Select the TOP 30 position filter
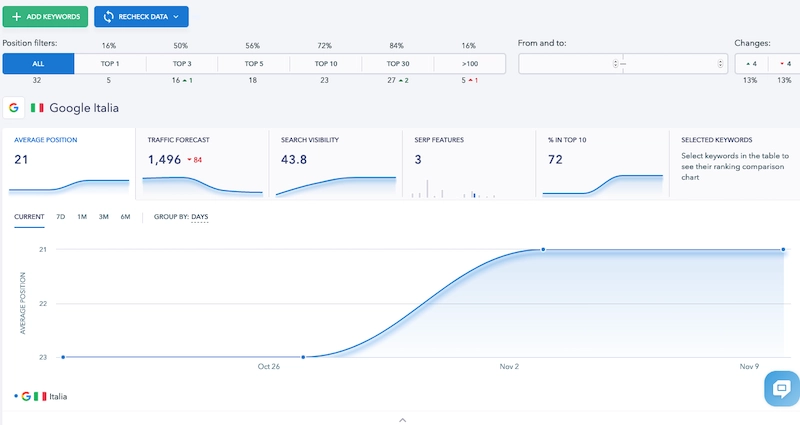800x425 pixels. click(x=397, y=64)
